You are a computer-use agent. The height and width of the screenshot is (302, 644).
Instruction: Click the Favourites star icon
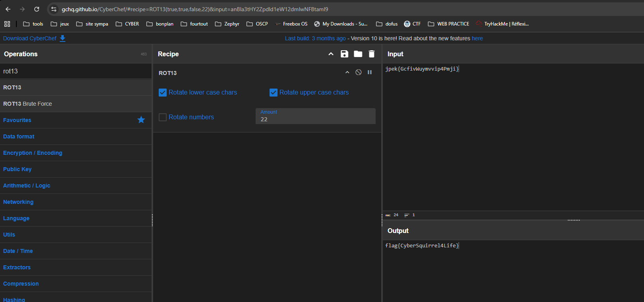141,120
